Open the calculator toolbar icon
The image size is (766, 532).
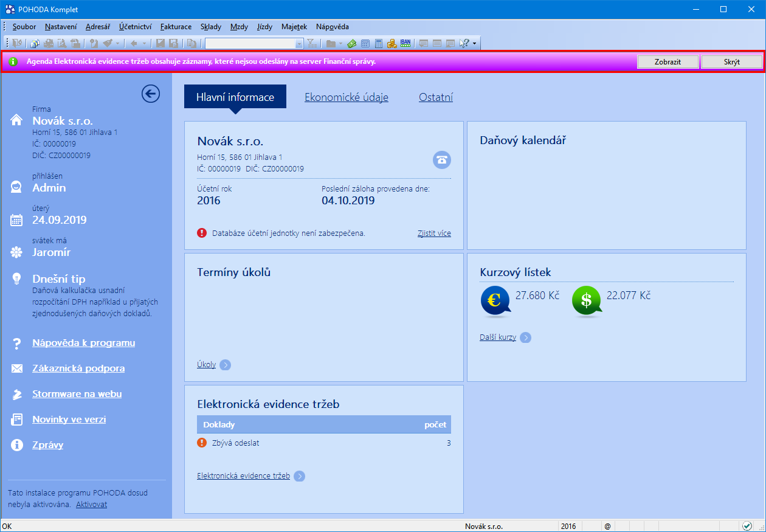pos(379,43)
